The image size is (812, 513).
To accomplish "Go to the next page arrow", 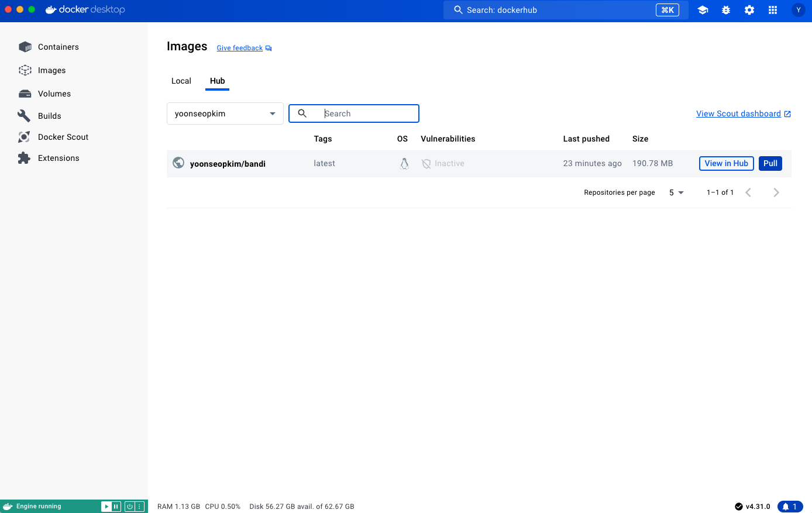I will click(776, 192).
